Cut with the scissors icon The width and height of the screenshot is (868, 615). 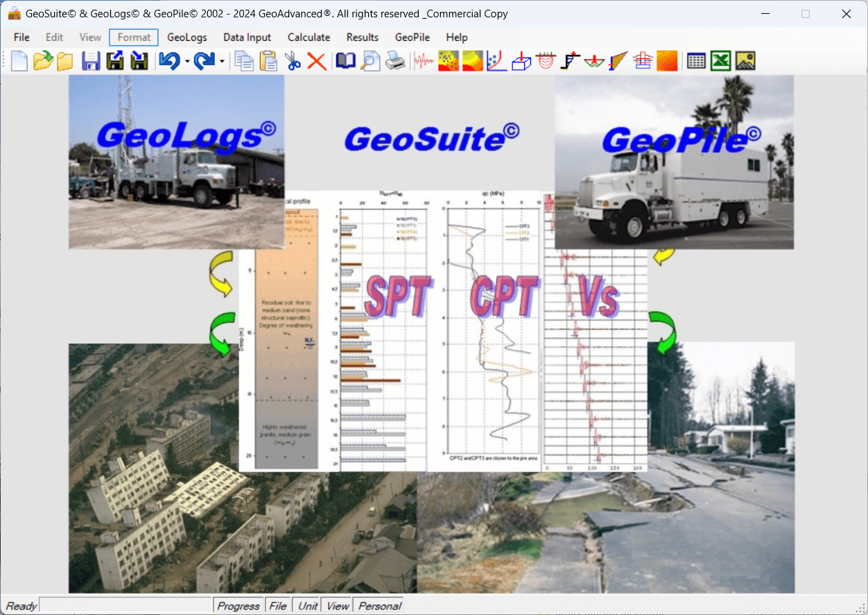tap(293, 61)
